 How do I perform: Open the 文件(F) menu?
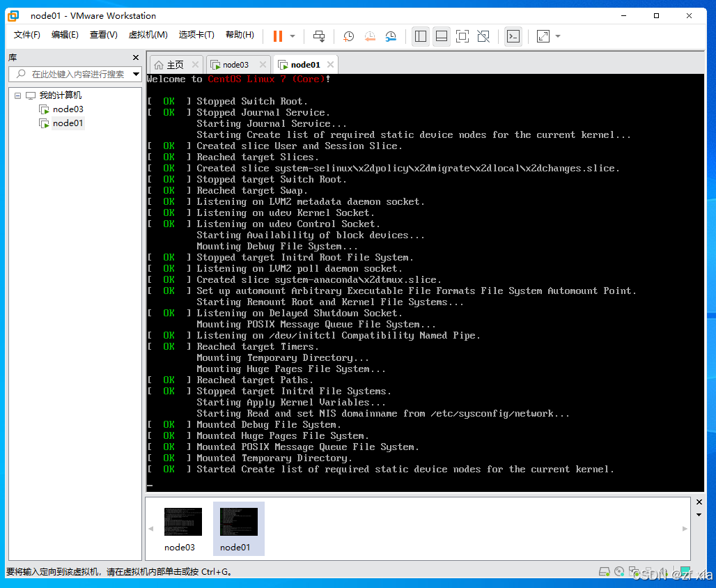pyautogui.click(x=27, y=35)
